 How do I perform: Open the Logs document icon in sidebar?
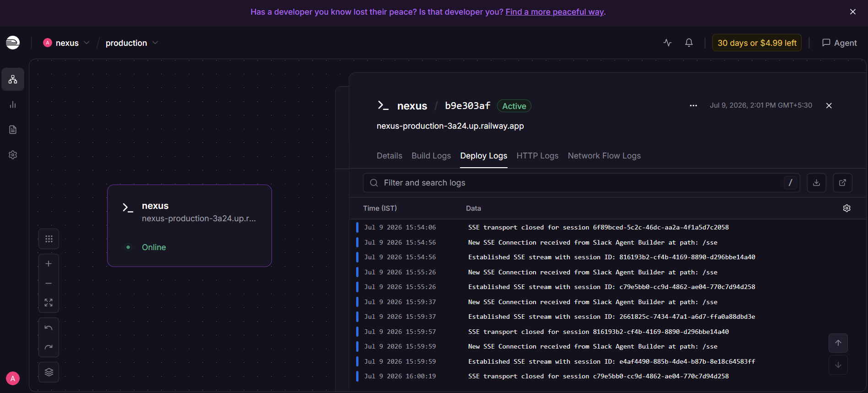pyautogui.click(x=13, y=130)
